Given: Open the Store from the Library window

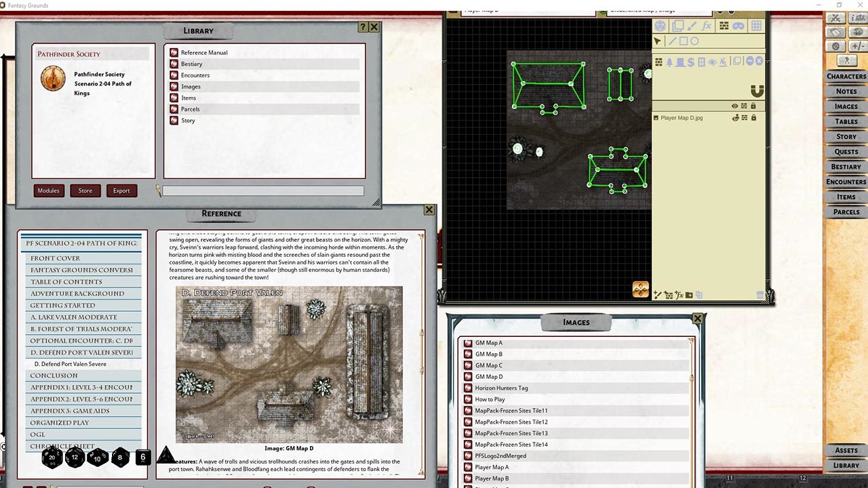Looking at the screenshot, I should click(85, 190).
